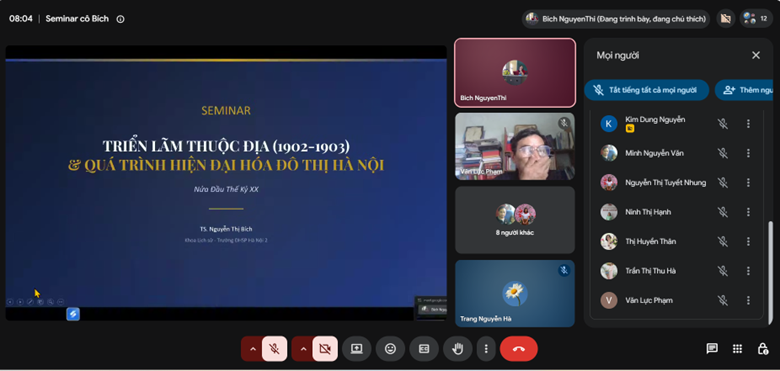Select Bích NguyenThi video tile
Image resolution: width=780 pixels, height=371 pixels.
[515, 73]
